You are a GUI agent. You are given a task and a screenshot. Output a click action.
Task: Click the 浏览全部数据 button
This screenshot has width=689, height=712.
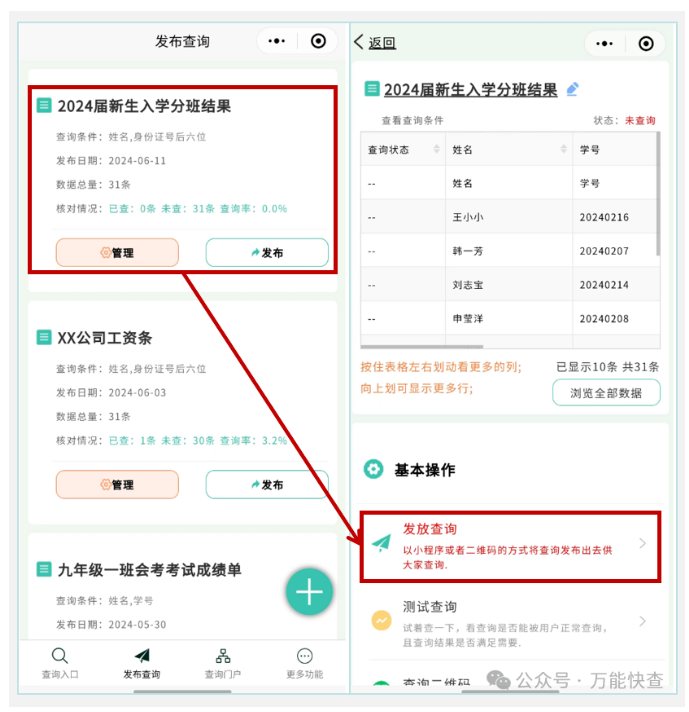pos(606,393)
